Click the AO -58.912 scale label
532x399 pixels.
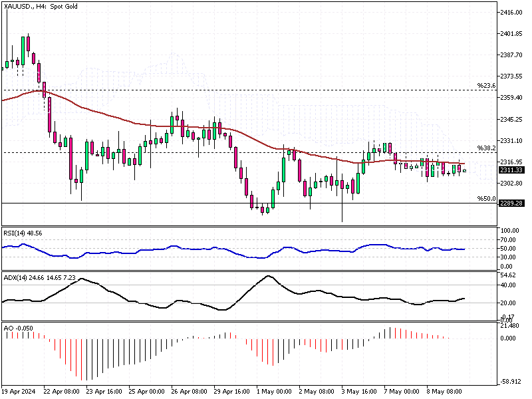pos(512,382)
